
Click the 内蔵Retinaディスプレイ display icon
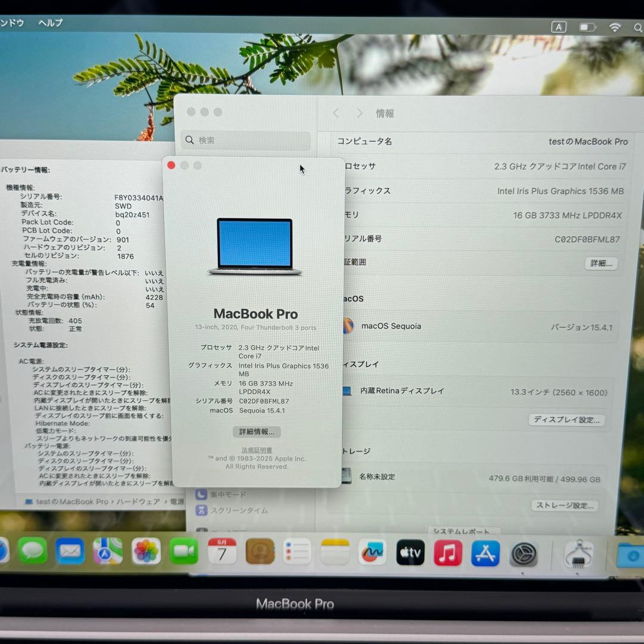point(347,391)
